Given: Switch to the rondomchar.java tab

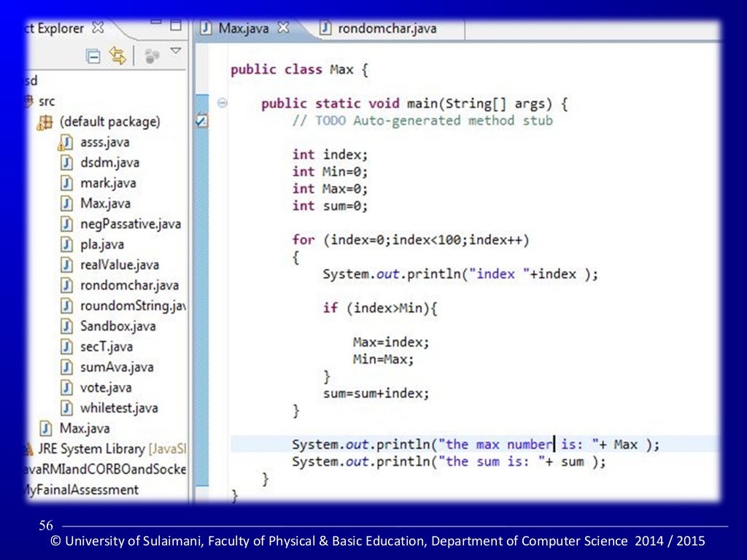Looking at the screenshot, I should point(378,28).
